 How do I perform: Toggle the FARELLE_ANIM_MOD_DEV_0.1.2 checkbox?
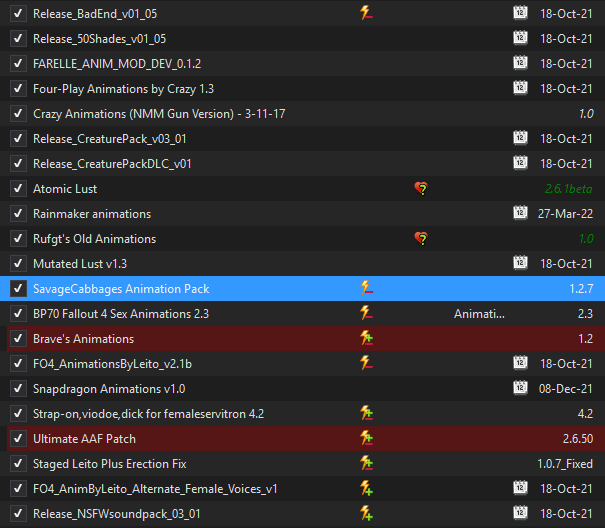coord(18,64)
